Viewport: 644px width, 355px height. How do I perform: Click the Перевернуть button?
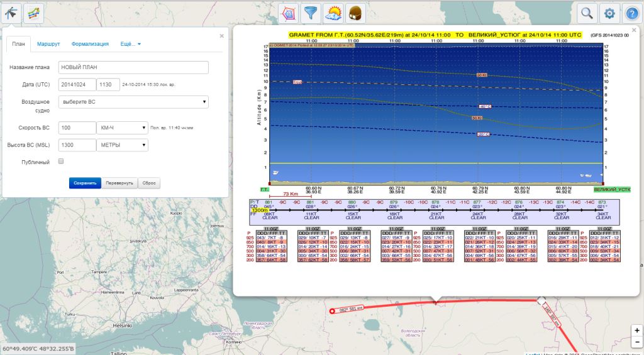[x=119, y=183]
